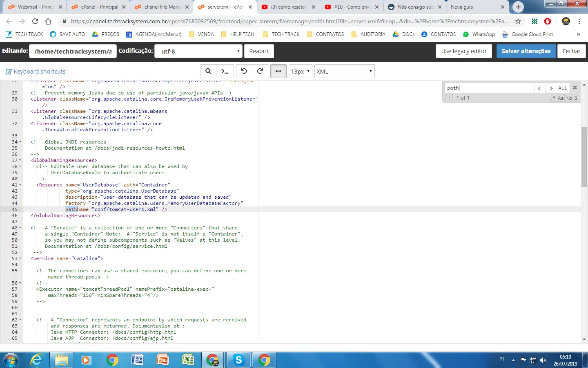
Task: Redo the edit with the redo arrow
Action: [x=260, y=71]
